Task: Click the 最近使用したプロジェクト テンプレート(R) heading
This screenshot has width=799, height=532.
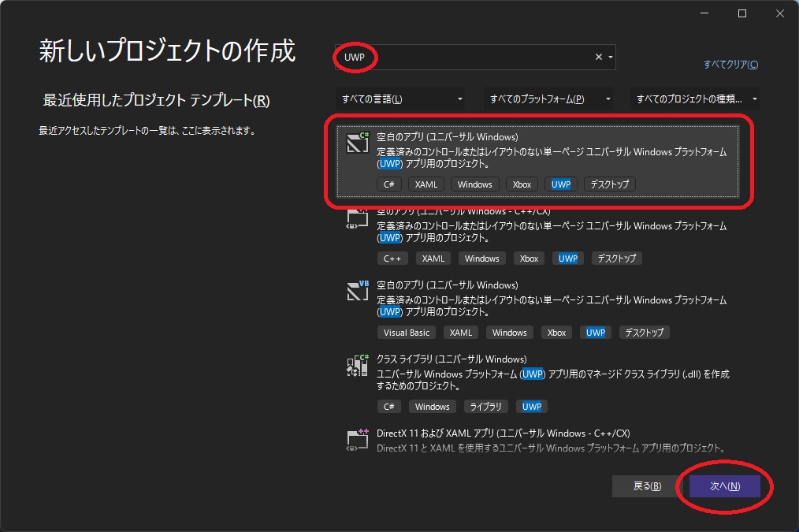Action: 156,100
